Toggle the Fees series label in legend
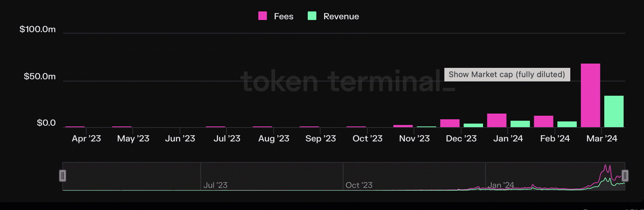 [283, 16]
